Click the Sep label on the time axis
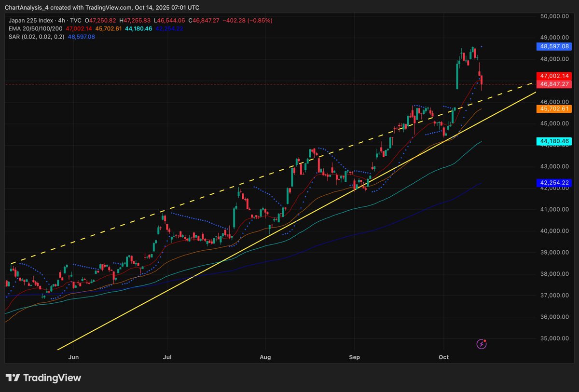The width and height of the screenshot is (579, 392). [355, 357]
